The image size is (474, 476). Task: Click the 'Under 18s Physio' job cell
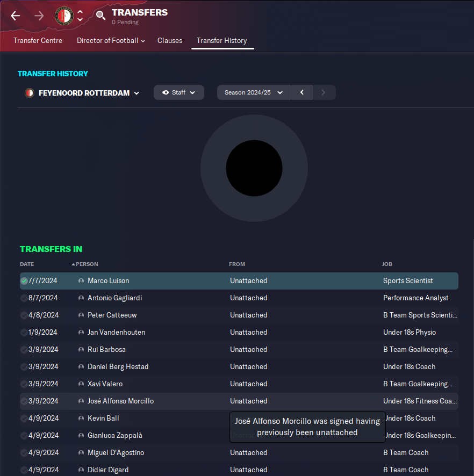410,333
